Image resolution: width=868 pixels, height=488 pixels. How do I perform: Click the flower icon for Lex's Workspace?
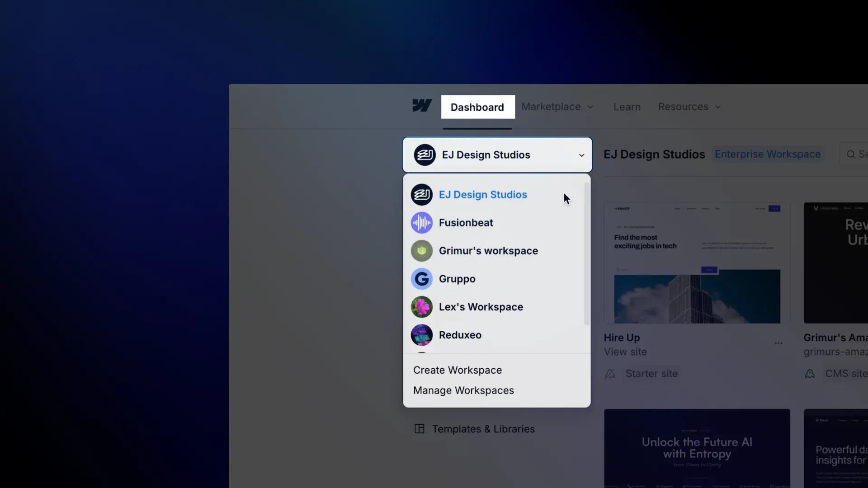tap(422, 307)
